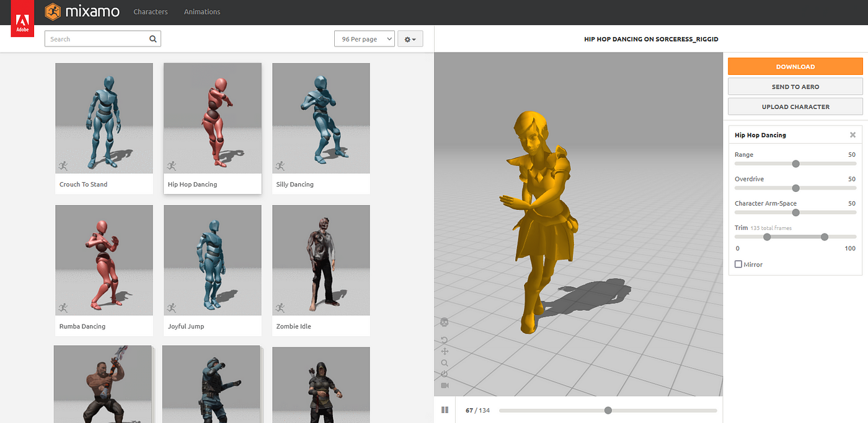Click the Zombie Idle label
The width and height of the screenshot is (868, 423).
tap(294, 326)
